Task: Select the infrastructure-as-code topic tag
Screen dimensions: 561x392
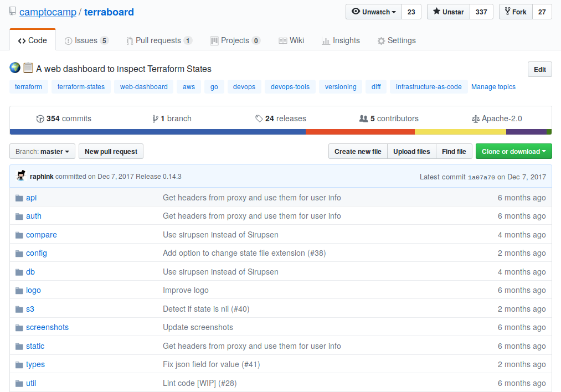Action: click(429, 87)
